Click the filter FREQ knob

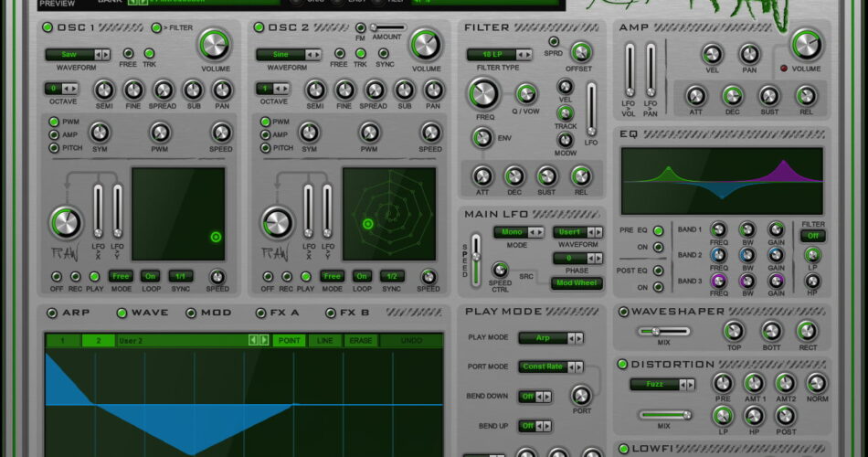click(483, 92)
